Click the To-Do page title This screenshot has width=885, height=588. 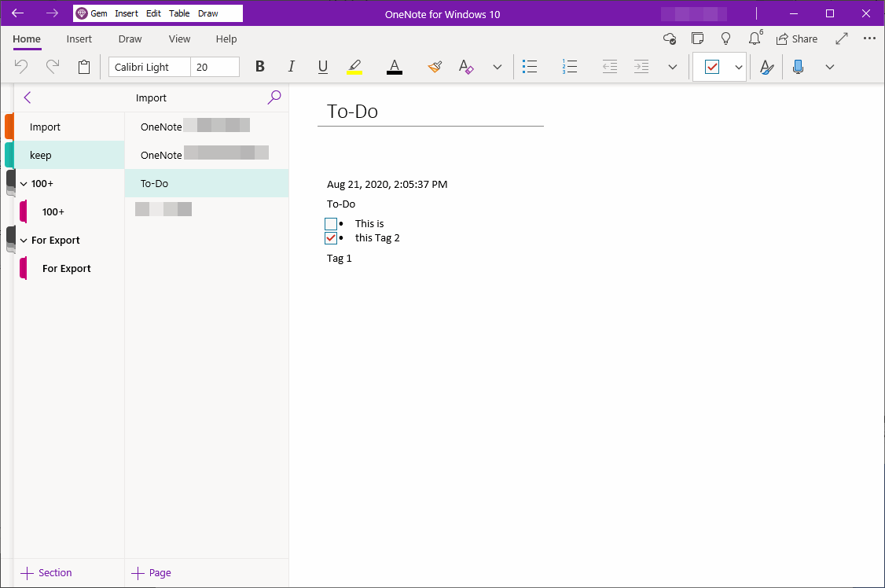[352, 111]
